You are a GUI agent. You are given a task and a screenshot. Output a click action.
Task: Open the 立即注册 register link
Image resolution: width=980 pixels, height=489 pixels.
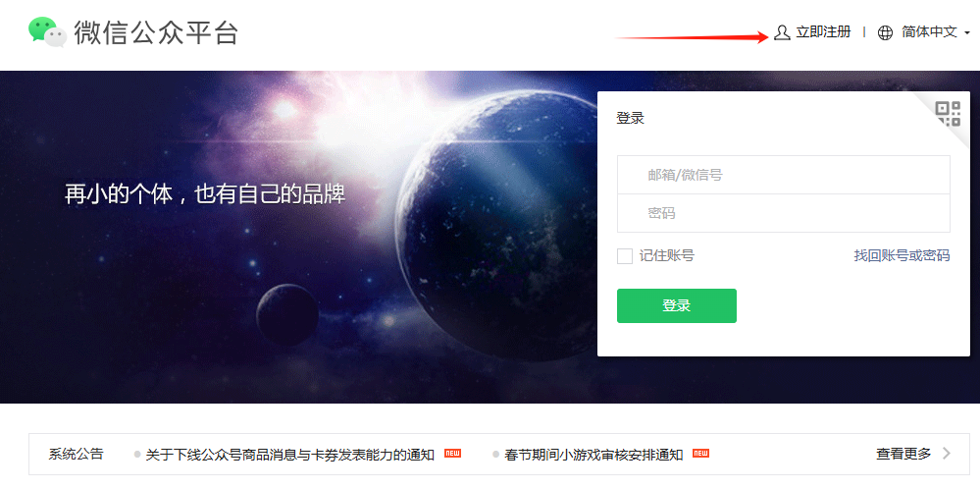pos(823,32)
